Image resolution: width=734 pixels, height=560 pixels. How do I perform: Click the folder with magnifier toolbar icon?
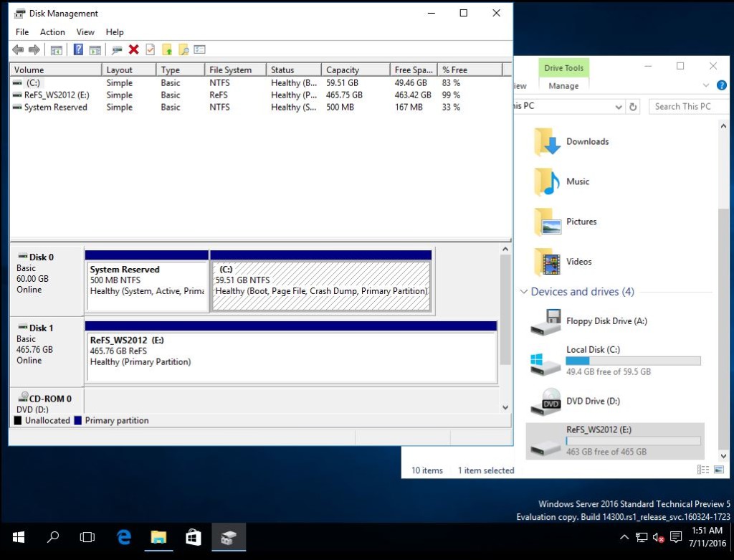click(183, 49)
